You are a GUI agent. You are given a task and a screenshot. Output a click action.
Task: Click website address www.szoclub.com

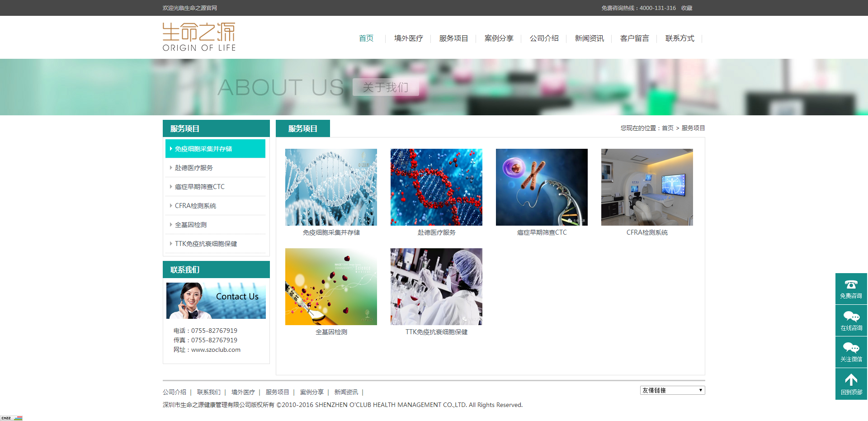coord(216,350)
